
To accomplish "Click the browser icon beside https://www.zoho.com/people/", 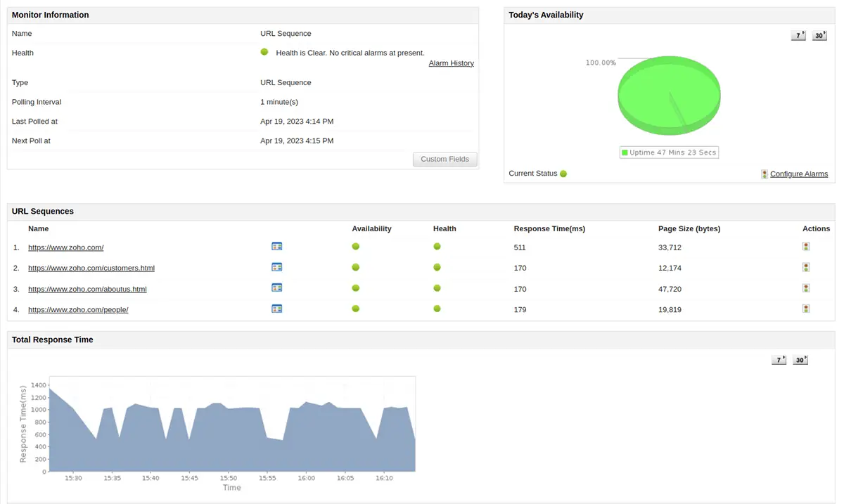I will [276, 308].
